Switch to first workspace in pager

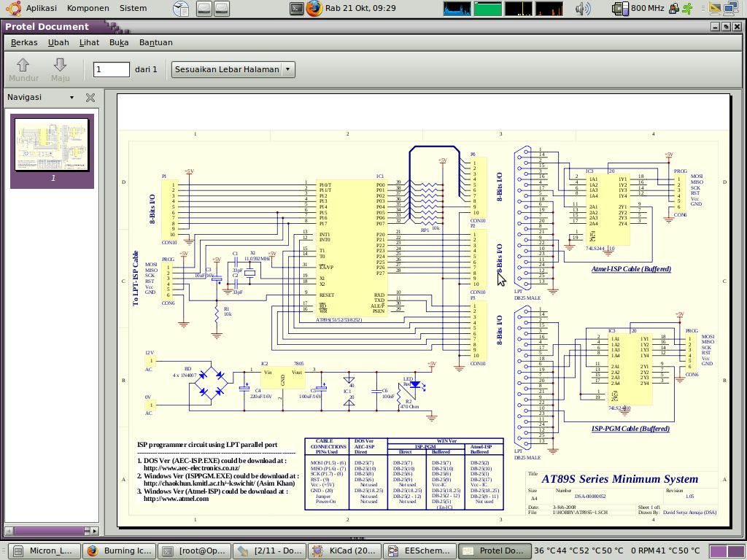[718, 551]
